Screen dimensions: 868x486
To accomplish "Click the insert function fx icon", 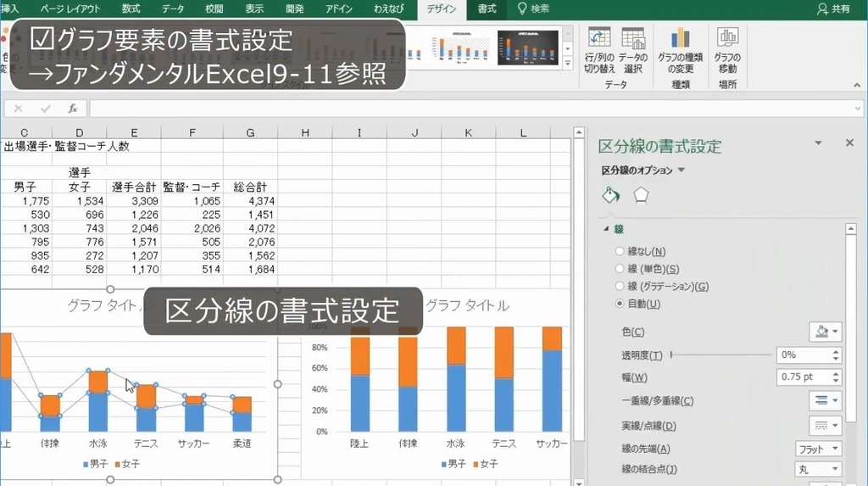I will tap(73, 109).
